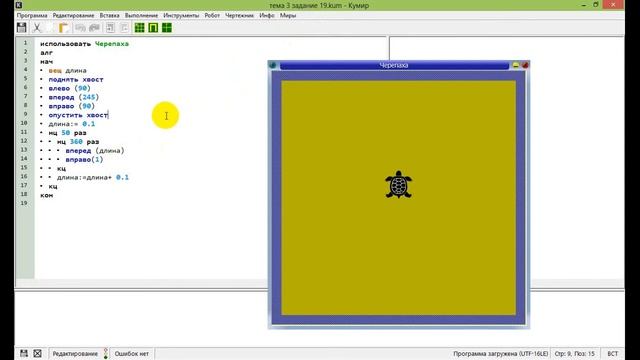Screen dimensions: 640x360
Task: Open the Вставка menu
Action: [109, 15]
